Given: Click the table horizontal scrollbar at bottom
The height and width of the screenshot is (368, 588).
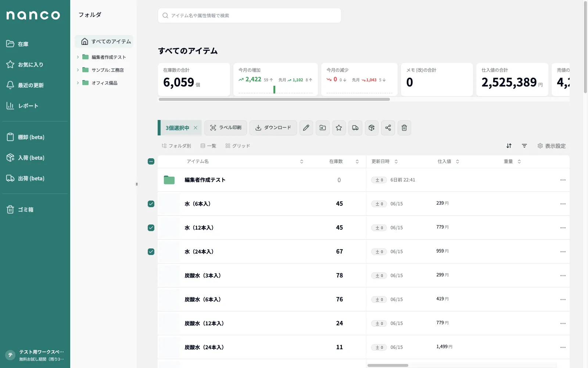Looking at the screenshot, I should (388, 365).
